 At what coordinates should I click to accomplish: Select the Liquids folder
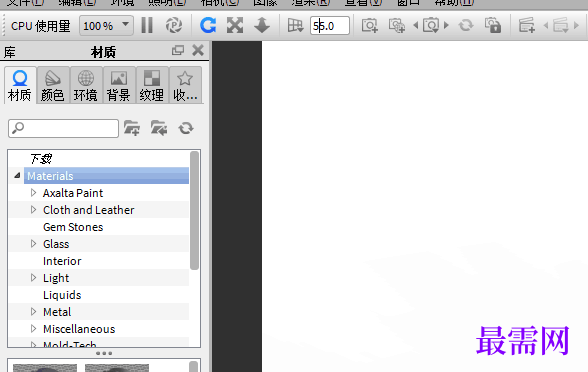(62, 295)
